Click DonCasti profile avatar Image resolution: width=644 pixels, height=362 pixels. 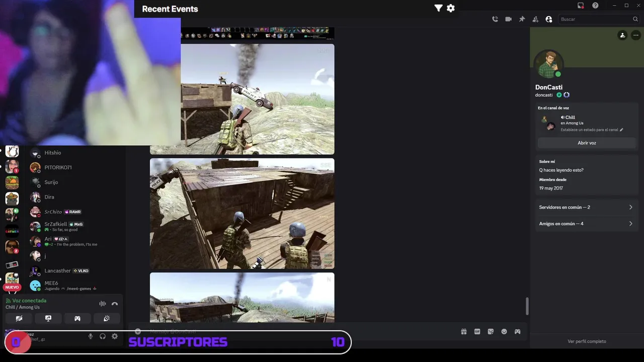(548, 64)
